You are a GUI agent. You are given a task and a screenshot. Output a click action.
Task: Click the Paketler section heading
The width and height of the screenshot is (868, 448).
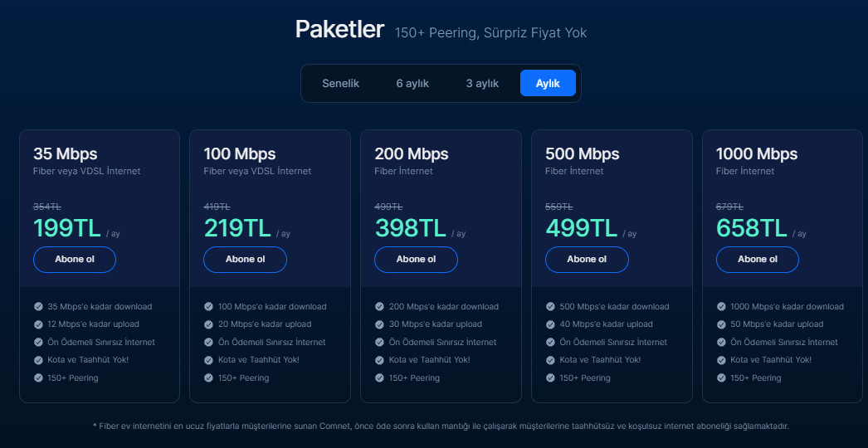click(x=339, y=29)
